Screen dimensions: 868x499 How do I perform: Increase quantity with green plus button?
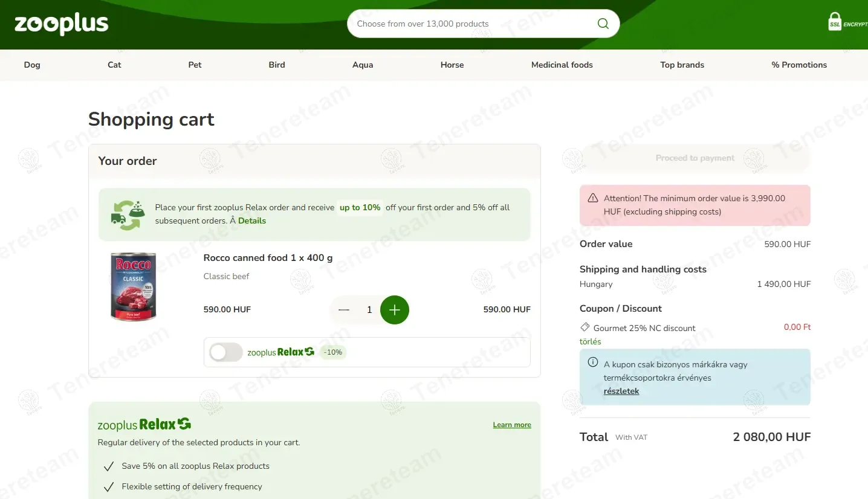pos(395,310)
